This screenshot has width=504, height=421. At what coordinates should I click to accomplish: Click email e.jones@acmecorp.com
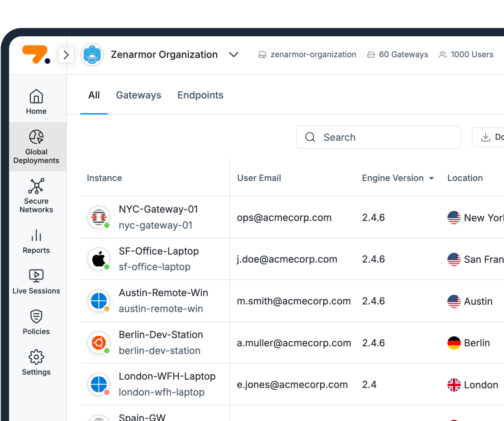click(292, 384)
